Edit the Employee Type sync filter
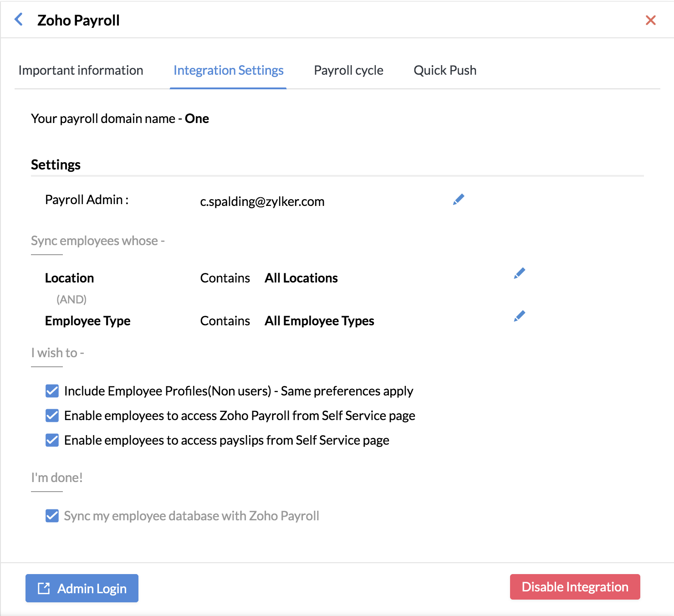The height and width of the screenshot is (616, 674). pos(519,316)
